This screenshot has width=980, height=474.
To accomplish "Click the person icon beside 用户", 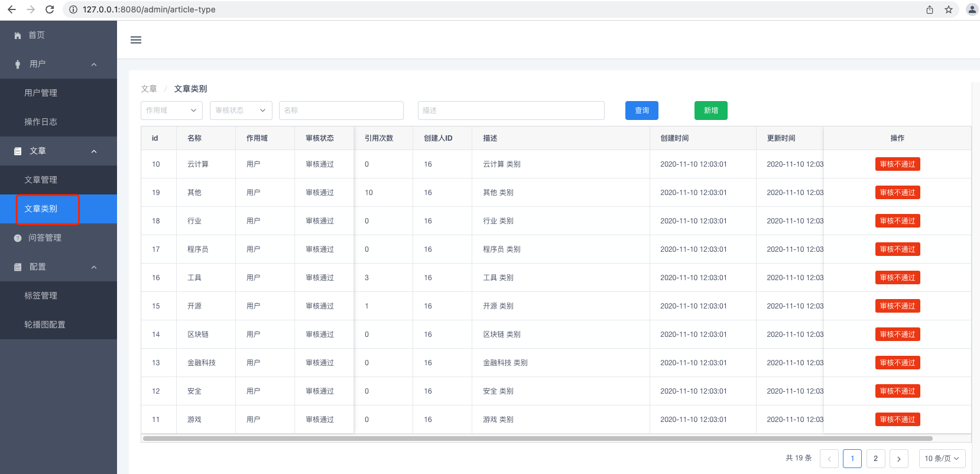I will pyautogui.click(x=18, y=64).
